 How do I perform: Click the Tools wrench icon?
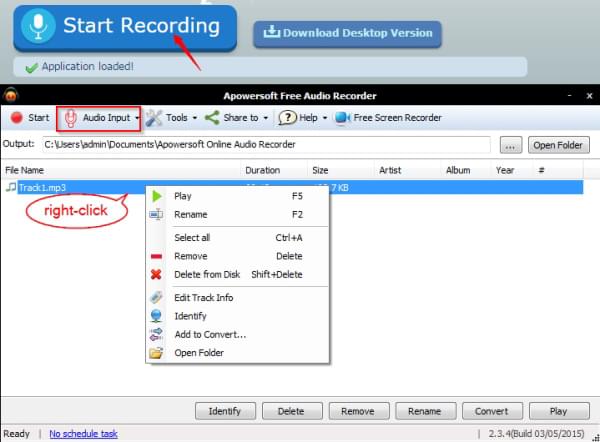click(154, 118)
